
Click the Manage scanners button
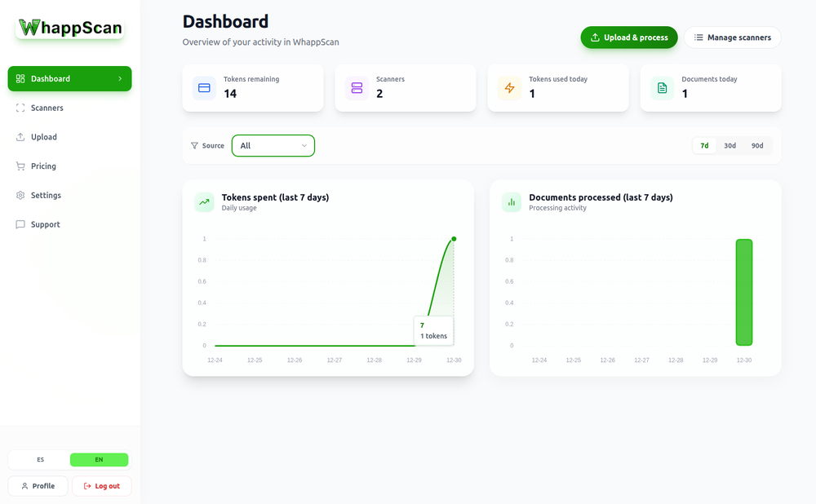click(732, 38)
